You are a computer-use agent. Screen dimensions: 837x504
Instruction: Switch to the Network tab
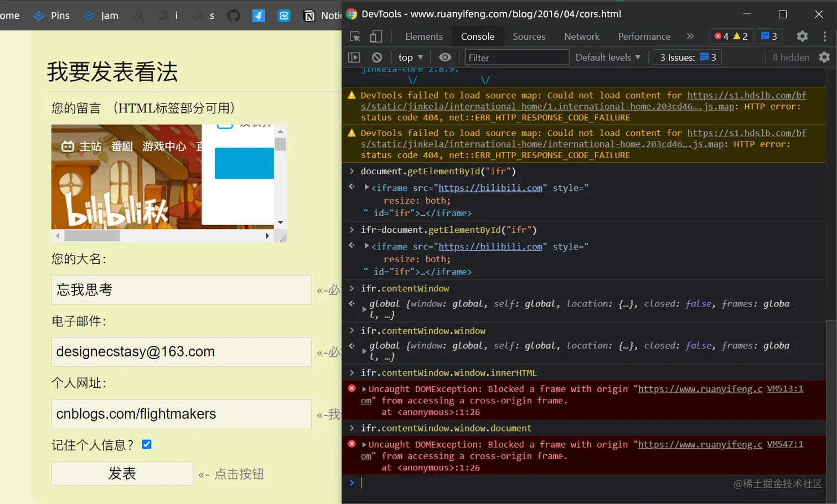[581, 37]
